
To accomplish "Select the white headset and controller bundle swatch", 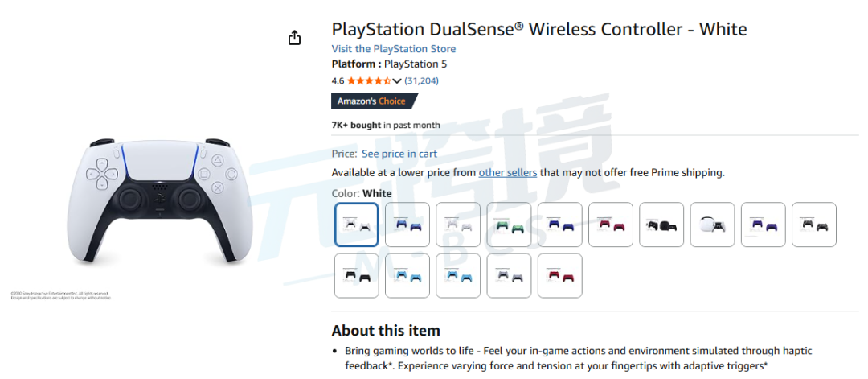I will (712, 225).
